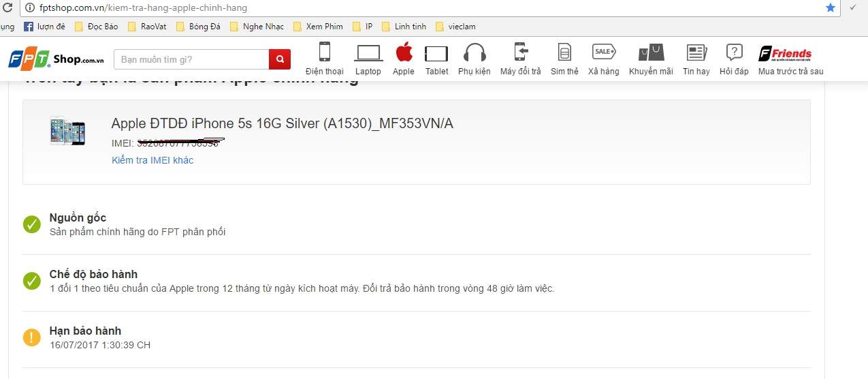The height and width of the screenshot is (379, 868).
Task: Open the 'Đọc Báo' bookmarks folder
Action: 96,27
